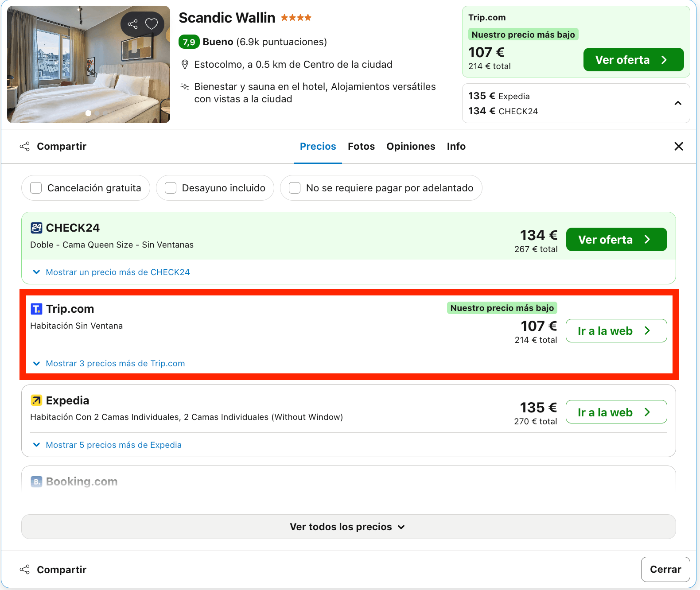
Task: Click Ir a la web for Expedia
Action: 616,412
